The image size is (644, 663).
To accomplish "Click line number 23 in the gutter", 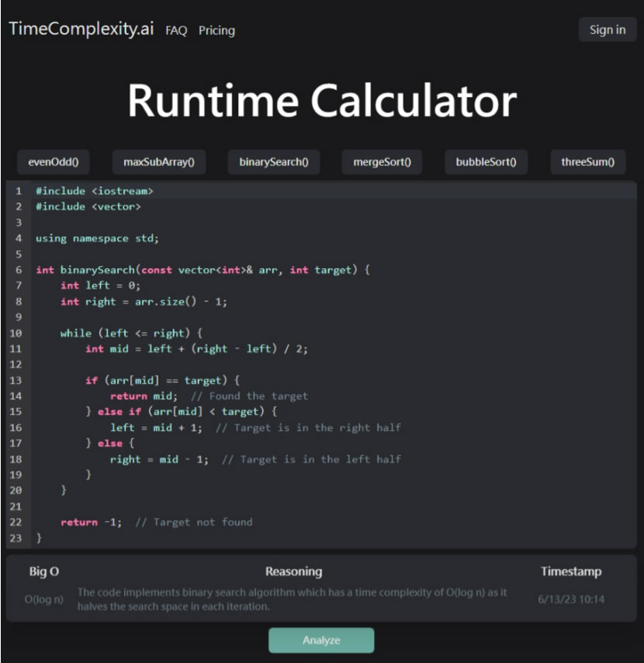I will (16, 538).
